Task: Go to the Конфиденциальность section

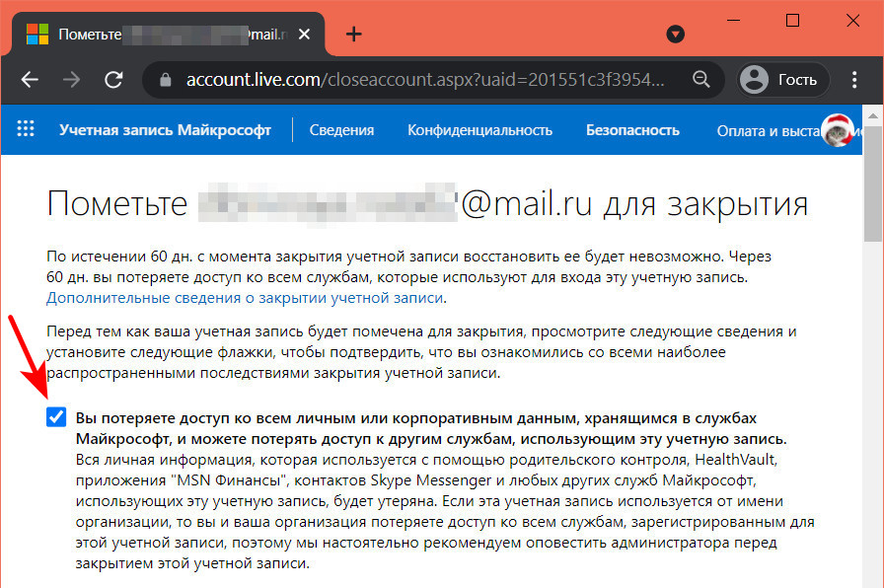Action: [479, 130]
